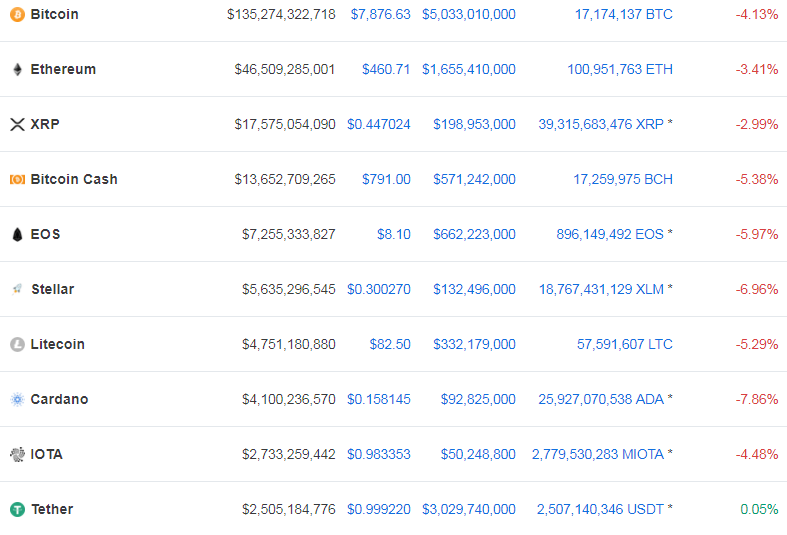The image size is (787, 535).
Task: Click Tether volume $3,029,740,000
Action: 469,509
